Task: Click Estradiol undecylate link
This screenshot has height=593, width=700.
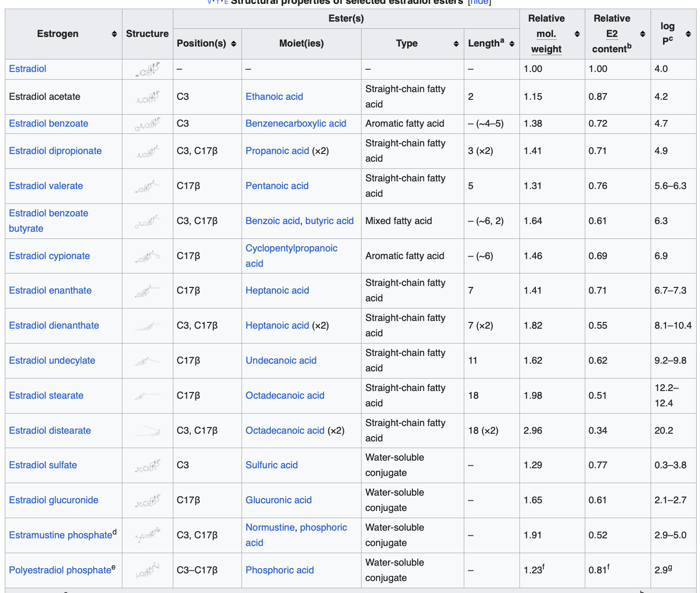Action: click(x=52, y=360)
